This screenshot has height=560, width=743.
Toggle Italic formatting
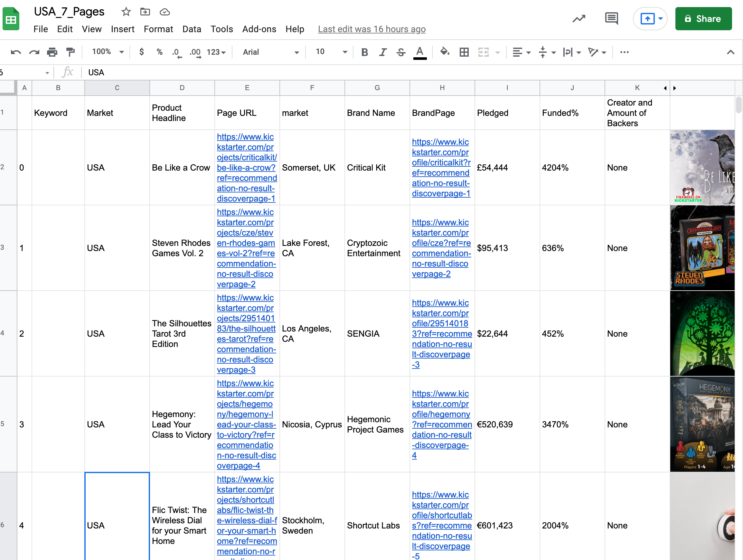click(382, 52)
